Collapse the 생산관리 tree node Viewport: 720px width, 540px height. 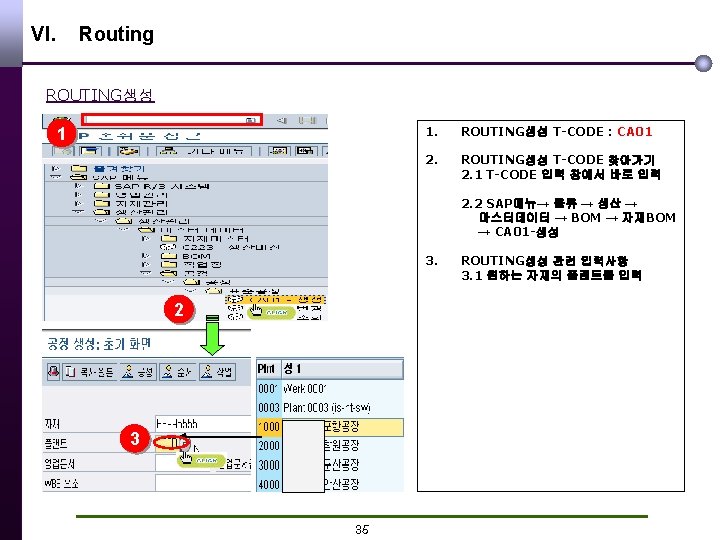pos(79,212)
